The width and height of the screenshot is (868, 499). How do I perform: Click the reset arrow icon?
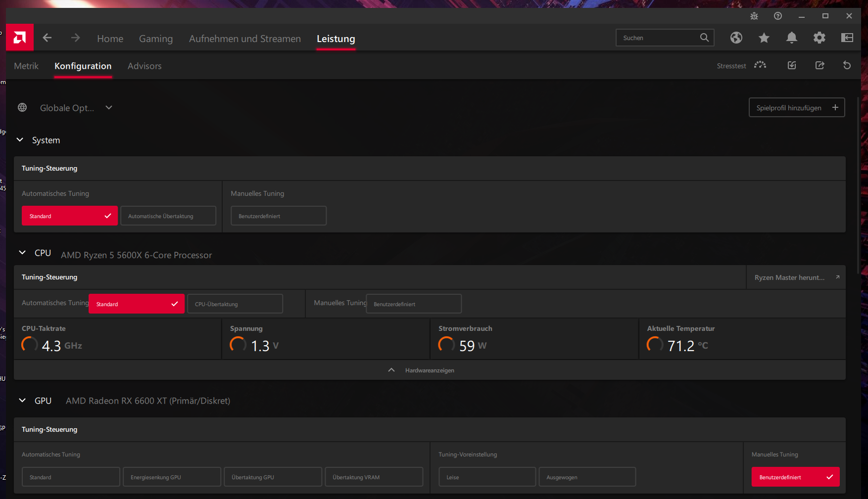[x=847, y=65]
